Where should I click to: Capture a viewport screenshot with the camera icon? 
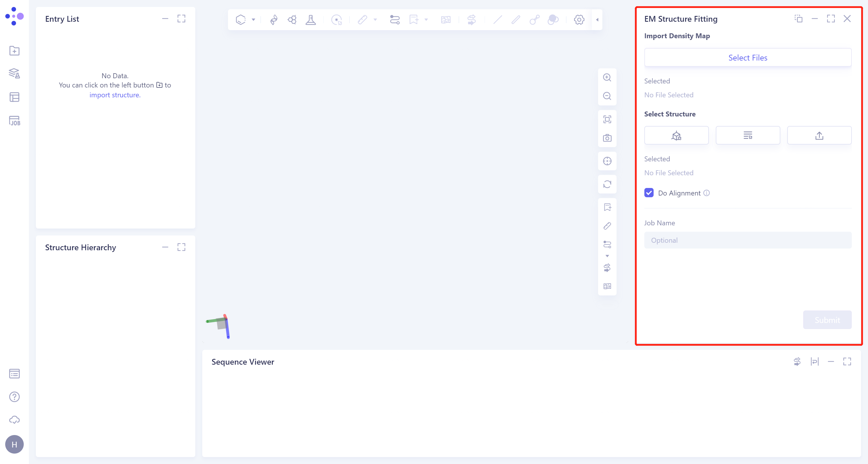(x=607, y=138)
